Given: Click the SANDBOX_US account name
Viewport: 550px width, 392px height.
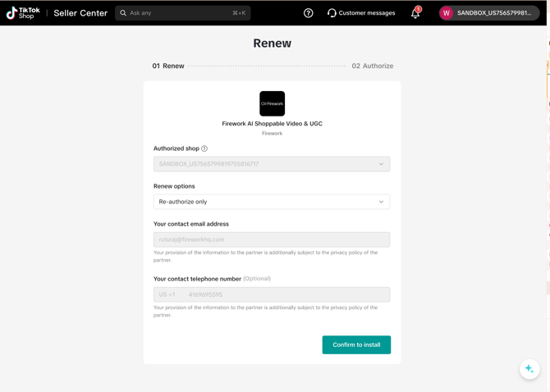Looking at the screenshot, I should [x=494, y=13].
